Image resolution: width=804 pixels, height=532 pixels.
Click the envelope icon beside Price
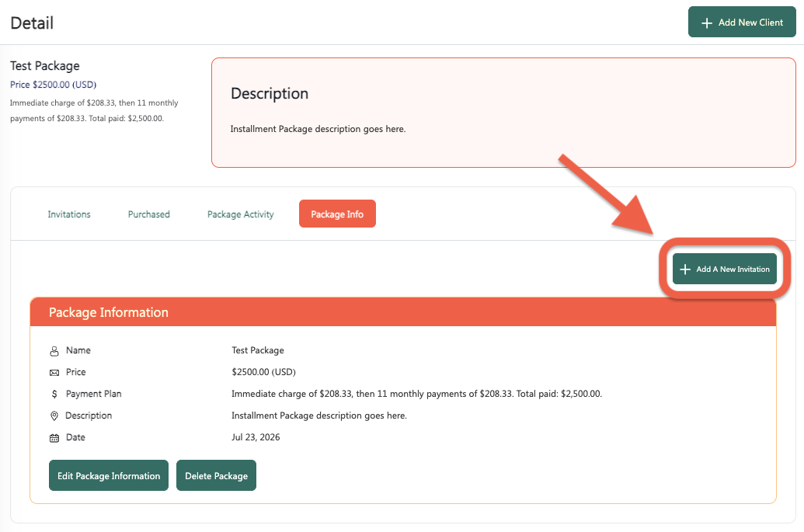pos(54,373)
